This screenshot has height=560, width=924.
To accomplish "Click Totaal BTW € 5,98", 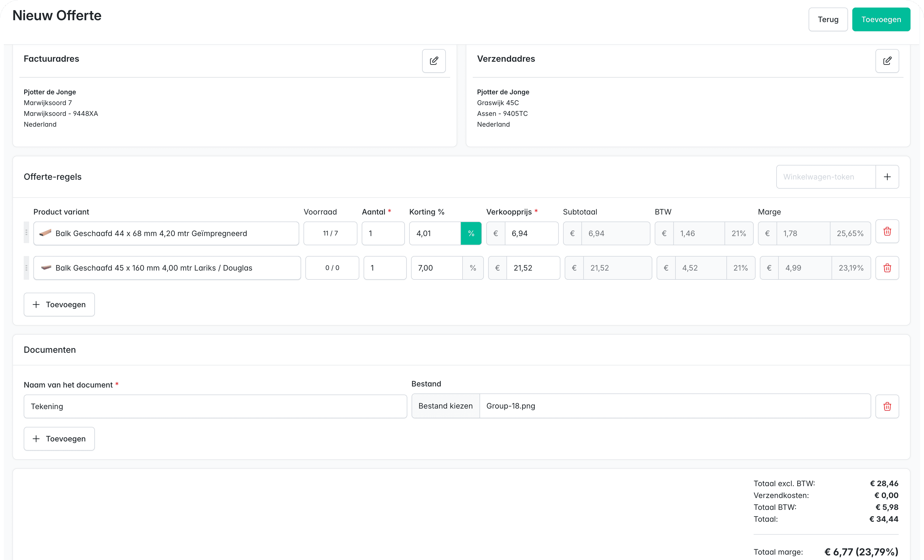I will 887,507.
